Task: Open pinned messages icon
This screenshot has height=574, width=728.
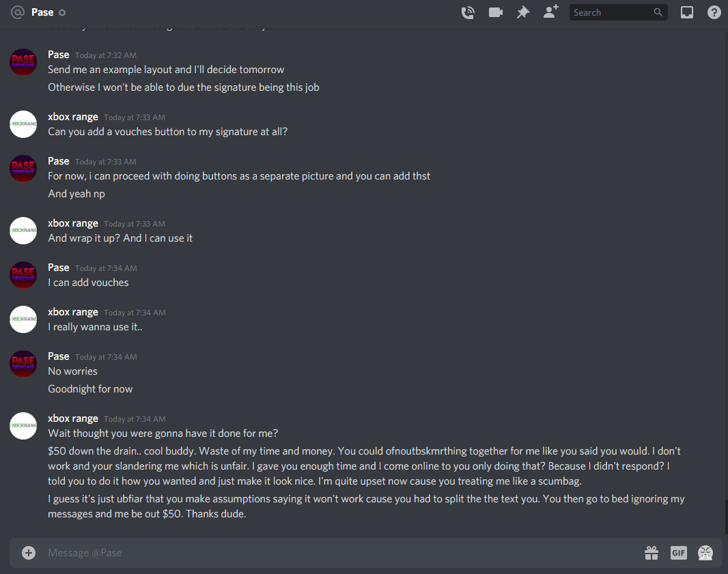Action: click(x=523, y=12)
